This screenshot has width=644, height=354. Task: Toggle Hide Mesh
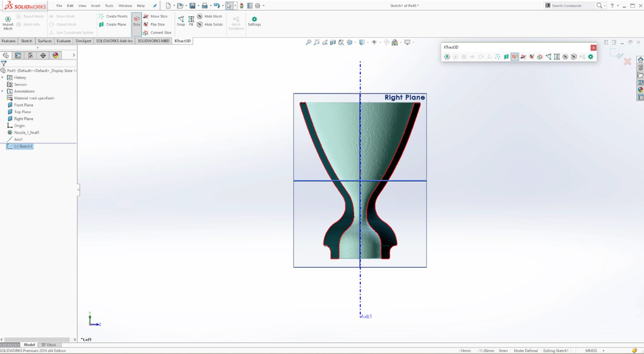tap(209, 16)
